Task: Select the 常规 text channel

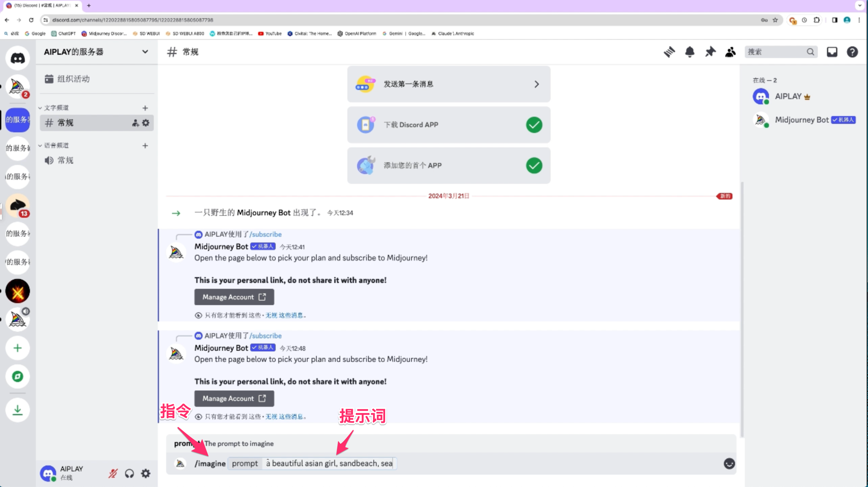Action: tap(97, 123)
